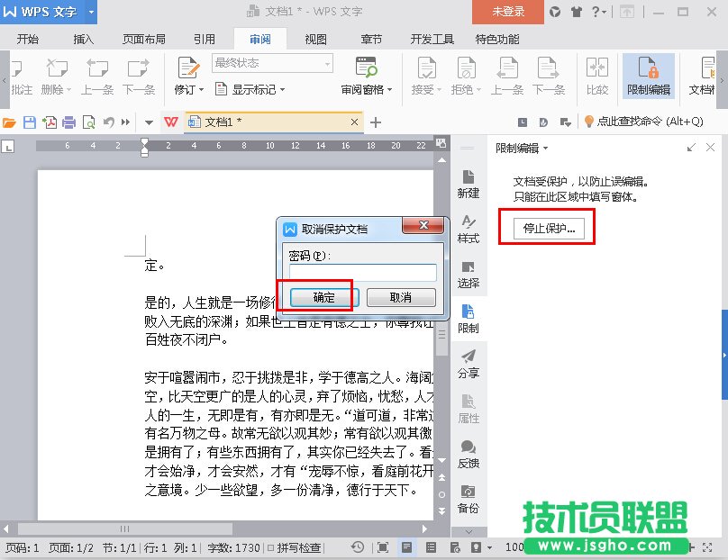This screenshot has width=728, height=560.
Task: Click the 未登录 login button
Action: coord(508,12)
